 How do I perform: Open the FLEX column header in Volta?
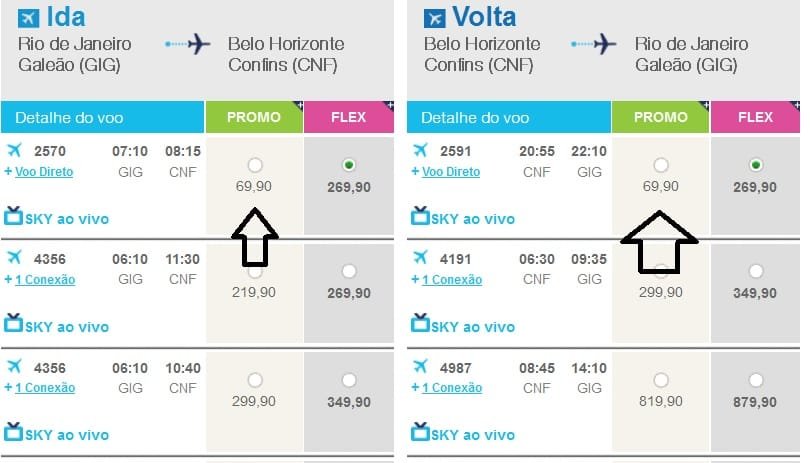point(755,117)
